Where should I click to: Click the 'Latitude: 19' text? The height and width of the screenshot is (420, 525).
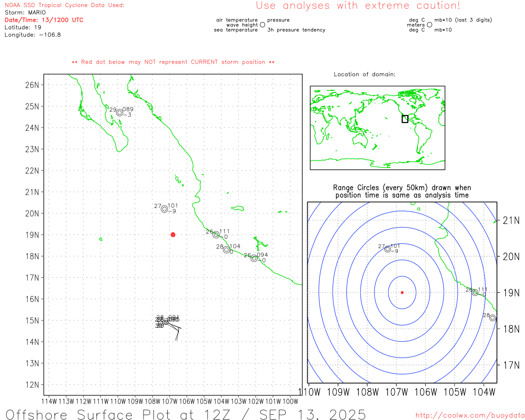coord(23,27)
